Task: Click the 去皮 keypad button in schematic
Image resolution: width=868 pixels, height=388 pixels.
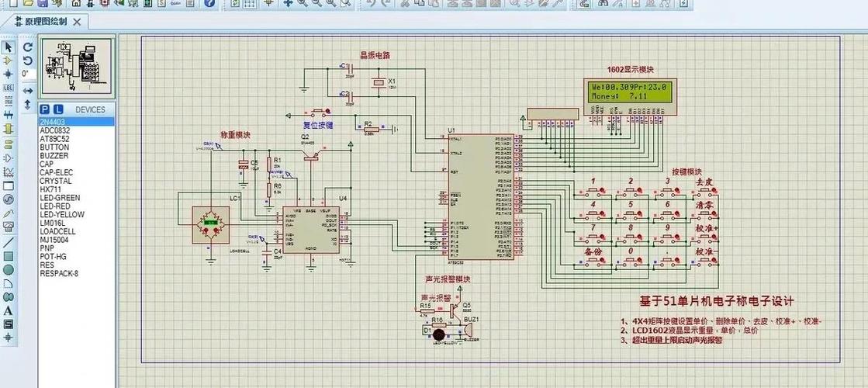Action: (704, 192)
